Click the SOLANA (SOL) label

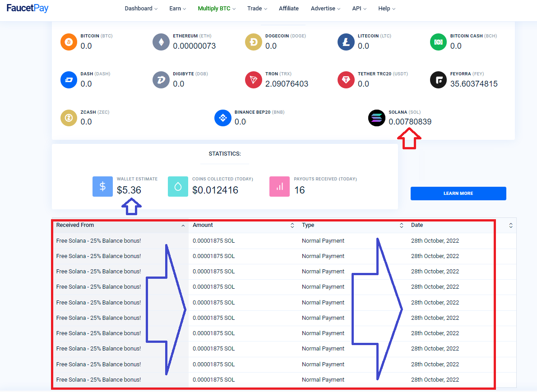point(404,112)
